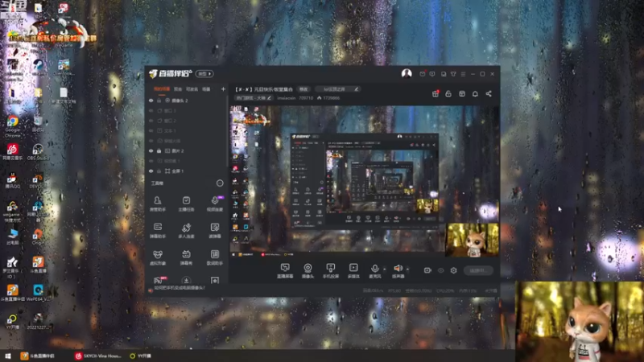The image size is (644, 362).
Task: Hide the 全屏 1 source
Action: (151, 171)
